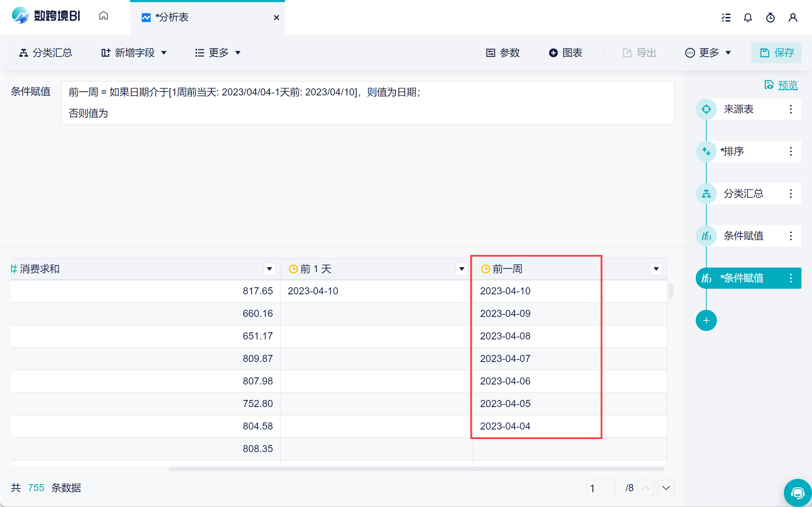Expand the 新增字段 dropdown
The width and height of the screenshot is (812, 507).
tap(134, 53)
